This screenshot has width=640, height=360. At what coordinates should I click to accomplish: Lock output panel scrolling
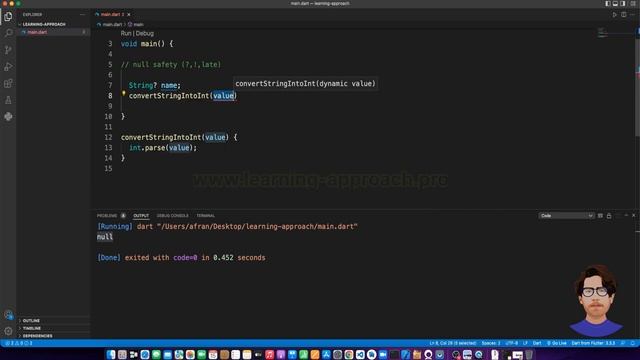[x=609, y=216]
